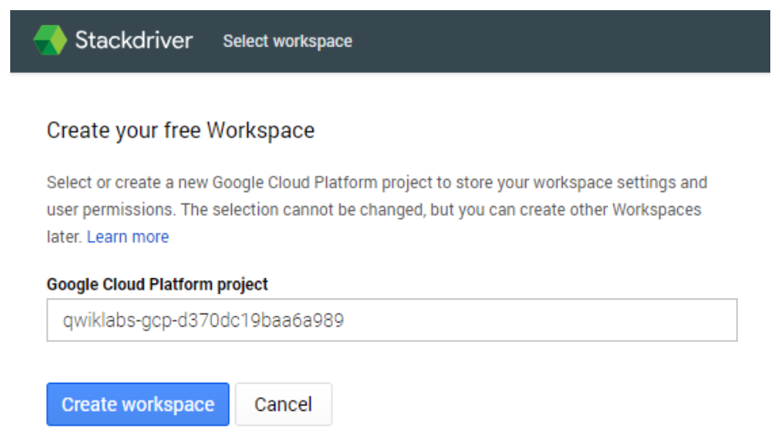
Task: Confirm workspace creation with blue button
Action: tap(138, 404)
